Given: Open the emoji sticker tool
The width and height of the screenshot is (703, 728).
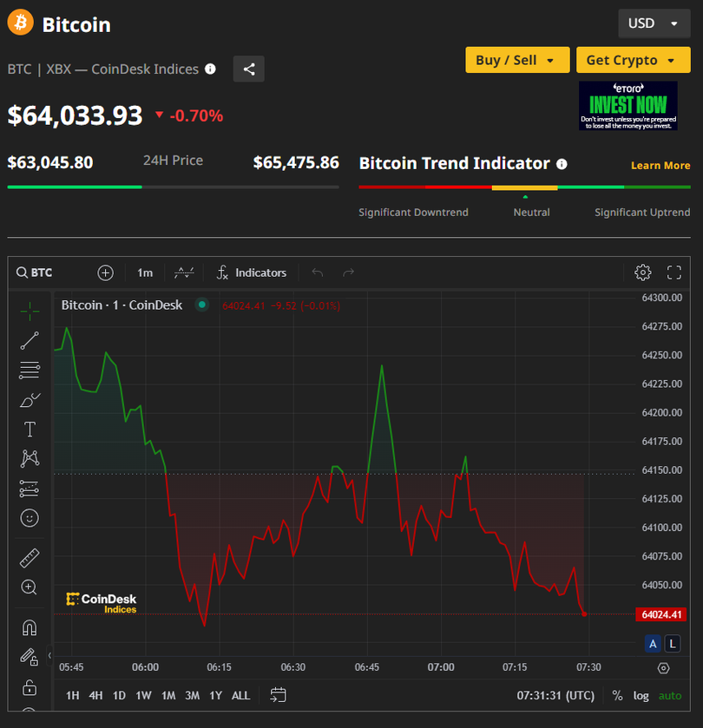Looking at the screenshot, I should (x=30, y=518).
